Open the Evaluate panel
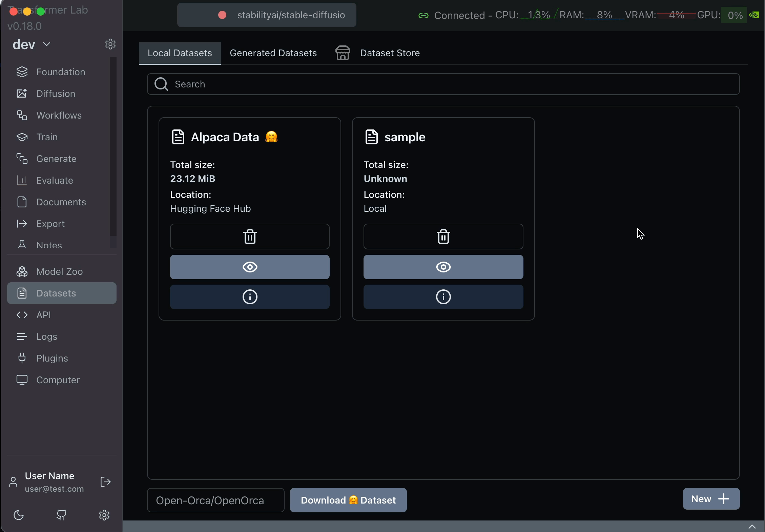 coord(54,180)
